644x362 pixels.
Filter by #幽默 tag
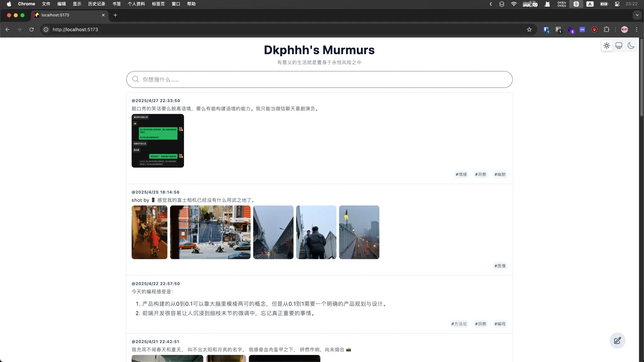[500, 174]
